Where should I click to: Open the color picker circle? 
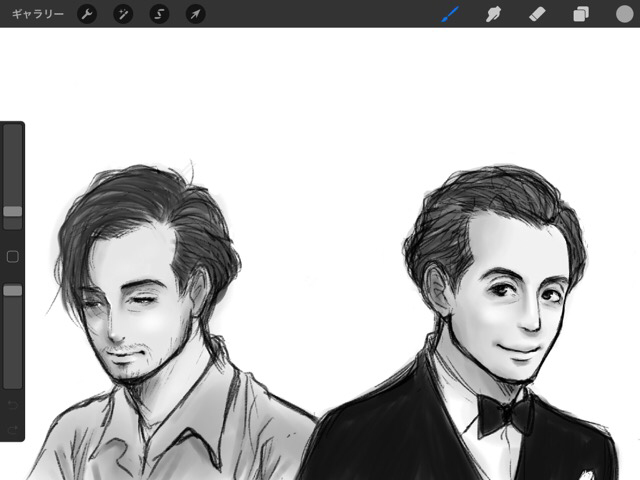624,14
